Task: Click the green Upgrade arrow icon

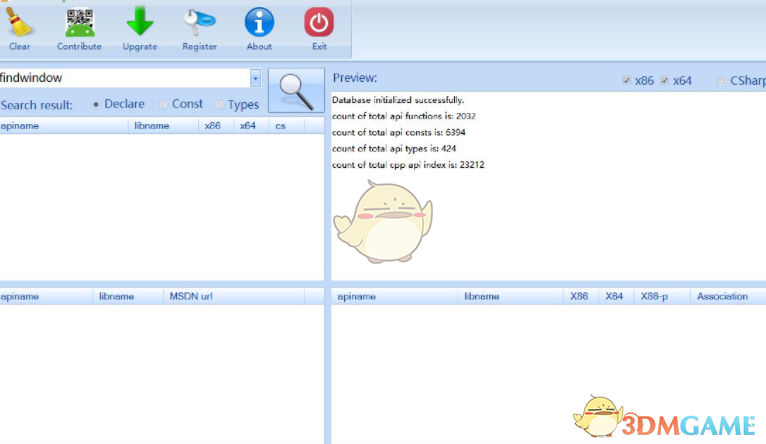Action: (140, 21)
